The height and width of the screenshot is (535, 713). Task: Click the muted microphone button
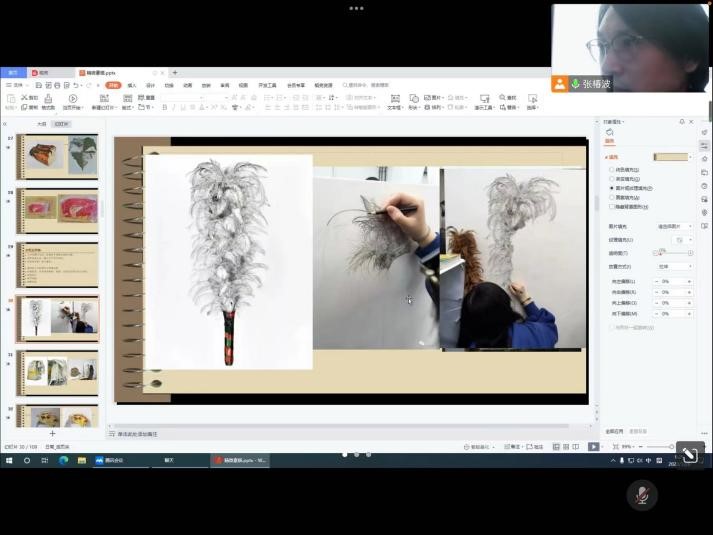click(642, 495)
